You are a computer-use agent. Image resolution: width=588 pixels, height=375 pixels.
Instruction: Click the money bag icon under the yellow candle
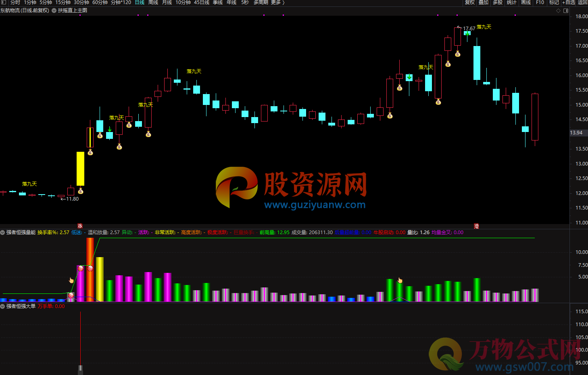click(x=81, y=191)
